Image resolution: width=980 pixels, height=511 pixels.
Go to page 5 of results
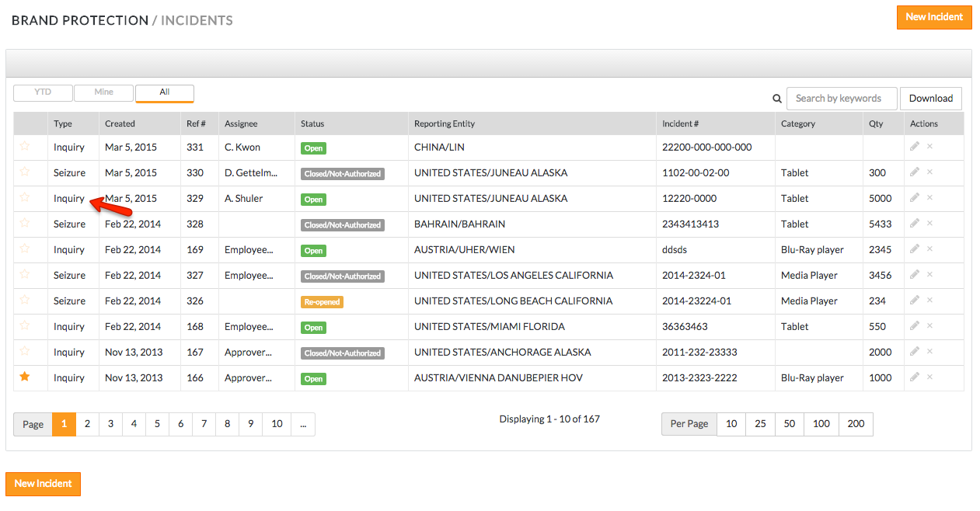coord(157,424)
